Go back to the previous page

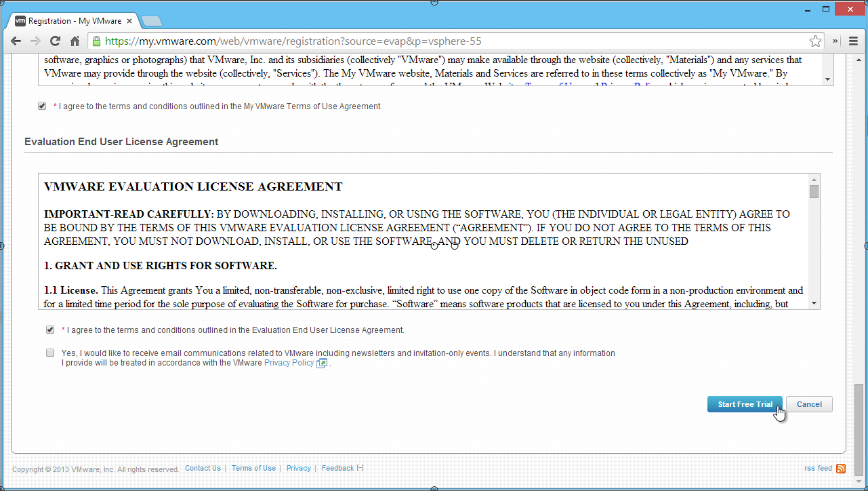[x=16, y=41]
